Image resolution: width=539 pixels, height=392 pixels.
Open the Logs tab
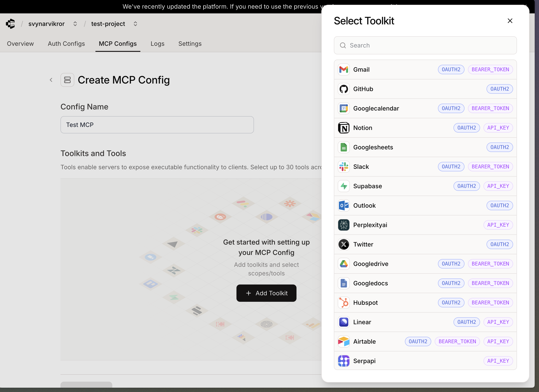point(157,44)
